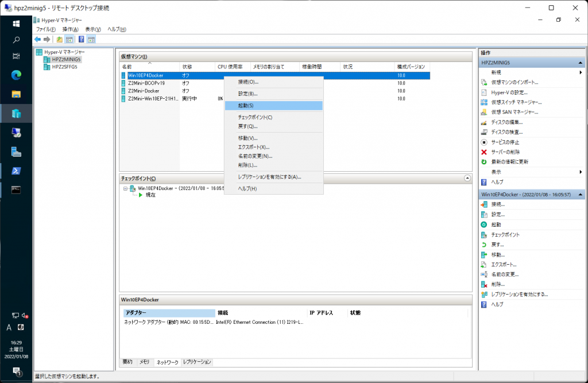Select HPZ2MINIG5 server in tree
The height and width of the screenshot is (383, 588).
pyautogui.click(x=66, y=59)
